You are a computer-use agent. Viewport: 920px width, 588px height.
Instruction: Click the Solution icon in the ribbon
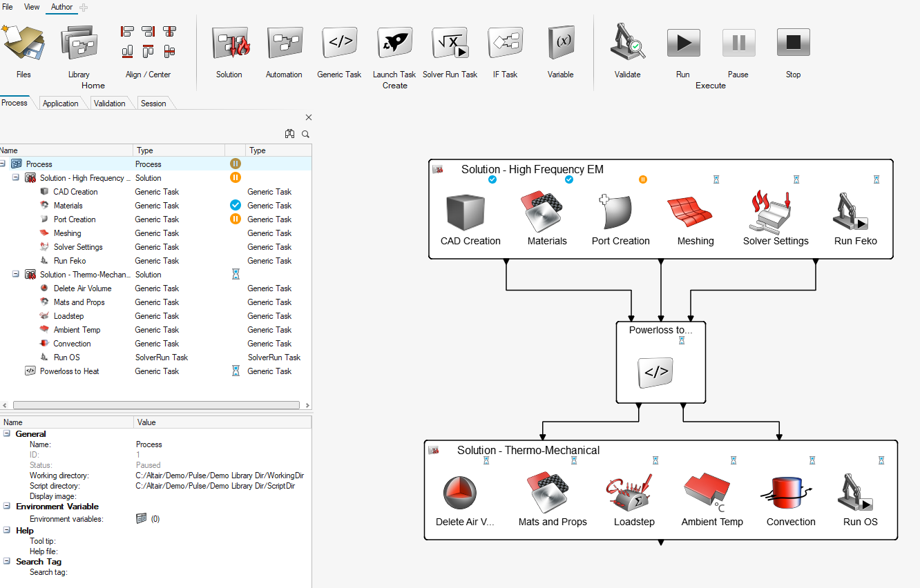pyautogui.click(x=229, y=46)
